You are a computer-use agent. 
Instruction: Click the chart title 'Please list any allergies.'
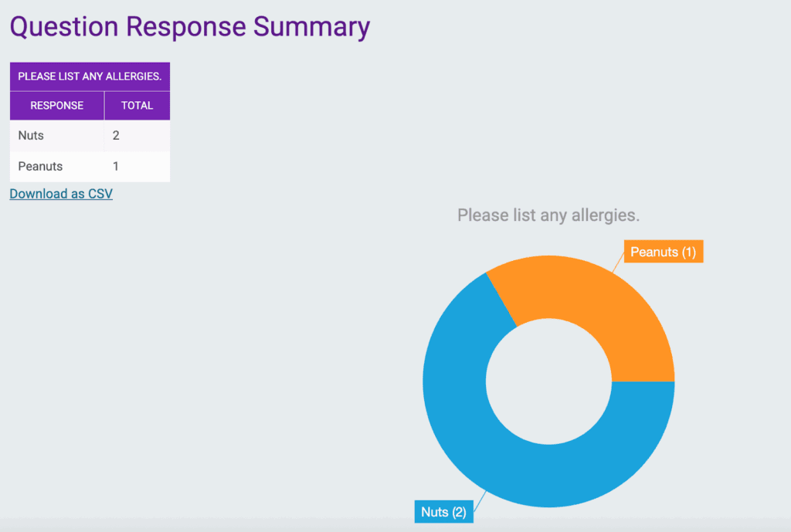click(x=548, y=215)
